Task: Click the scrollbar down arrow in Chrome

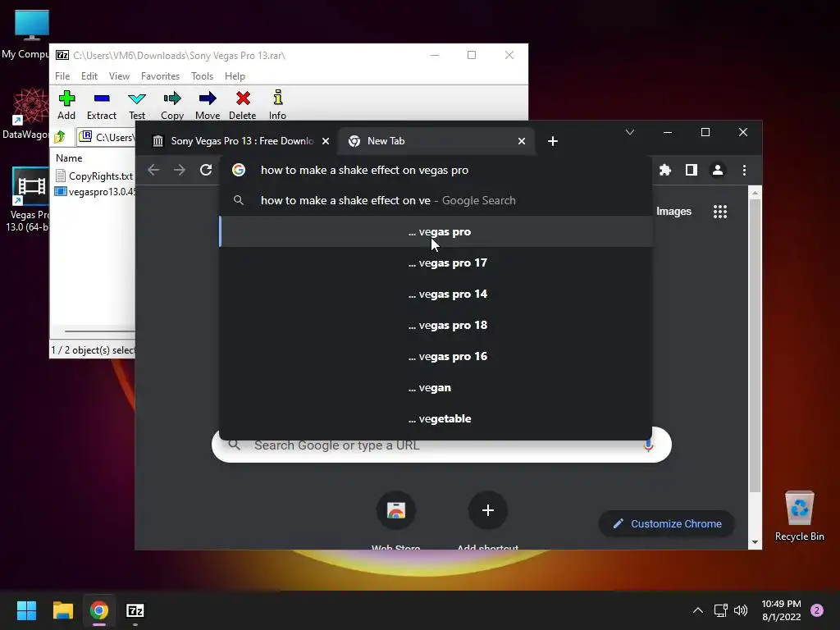Action: 755,542
